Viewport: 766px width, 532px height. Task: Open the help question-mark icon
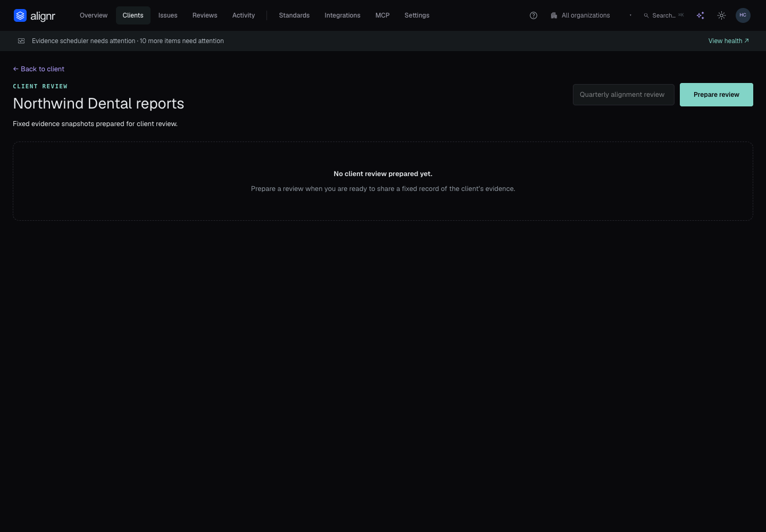click(534, 15)
